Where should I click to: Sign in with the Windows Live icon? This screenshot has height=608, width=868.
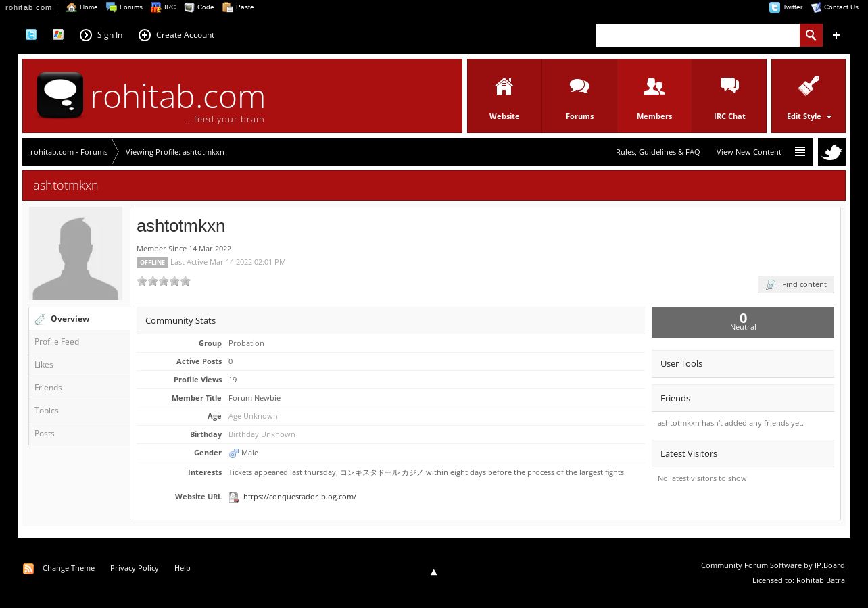pyautogui.click(x=58, y=34)
